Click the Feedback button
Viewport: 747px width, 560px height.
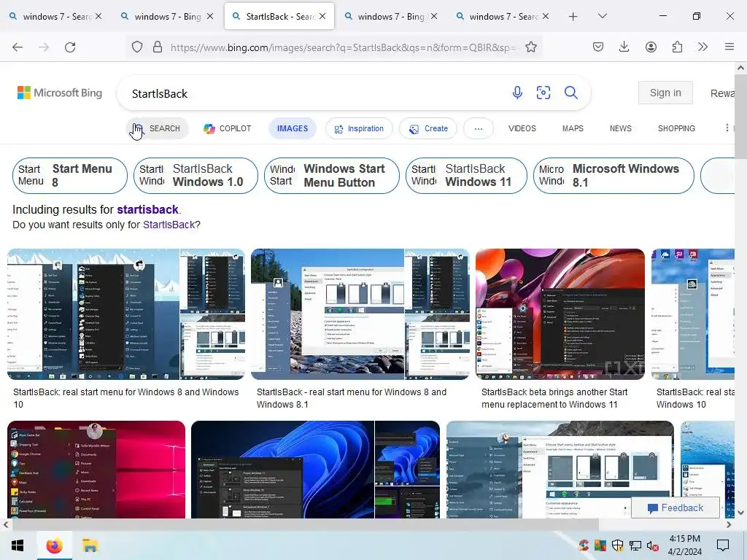coord(675,508)
